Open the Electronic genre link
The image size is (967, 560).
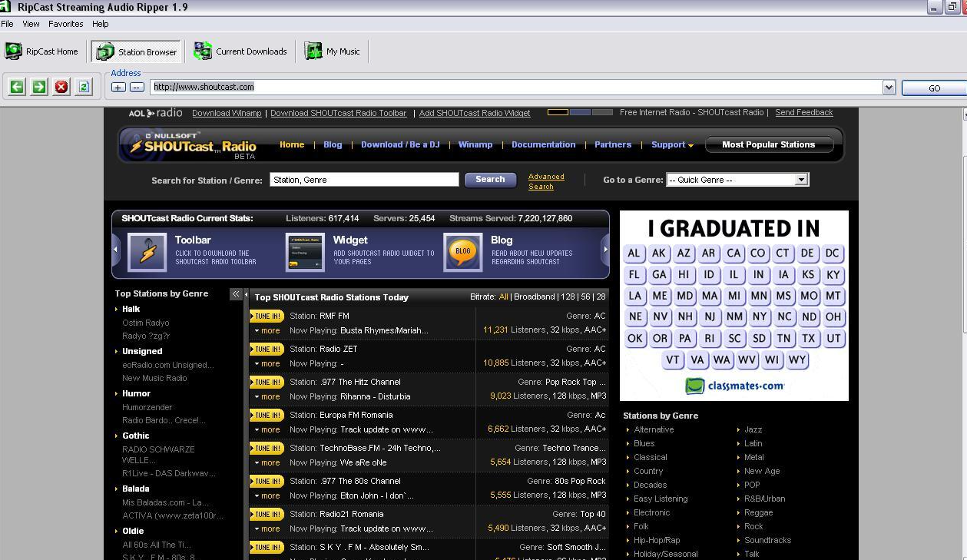(x=652, y=512)
